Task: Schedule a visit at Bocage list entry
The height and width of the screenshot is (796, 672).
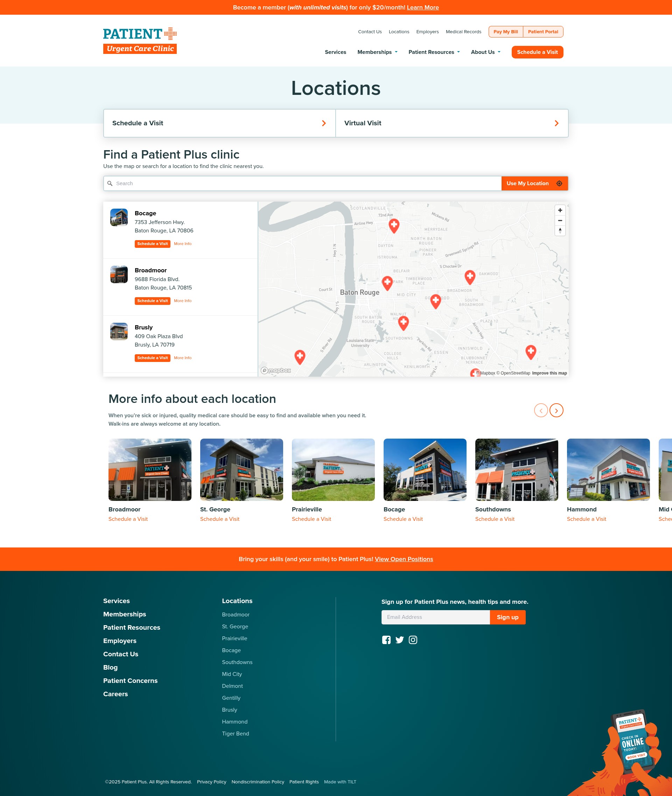Action: 152,244
